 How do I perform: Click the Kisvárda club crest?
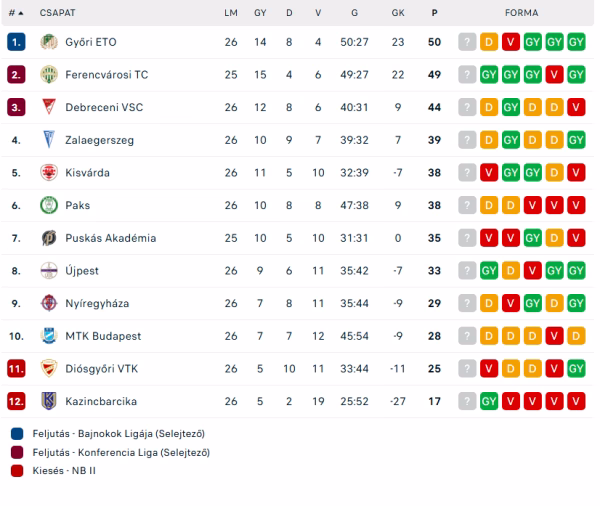(x=49, y=173)
